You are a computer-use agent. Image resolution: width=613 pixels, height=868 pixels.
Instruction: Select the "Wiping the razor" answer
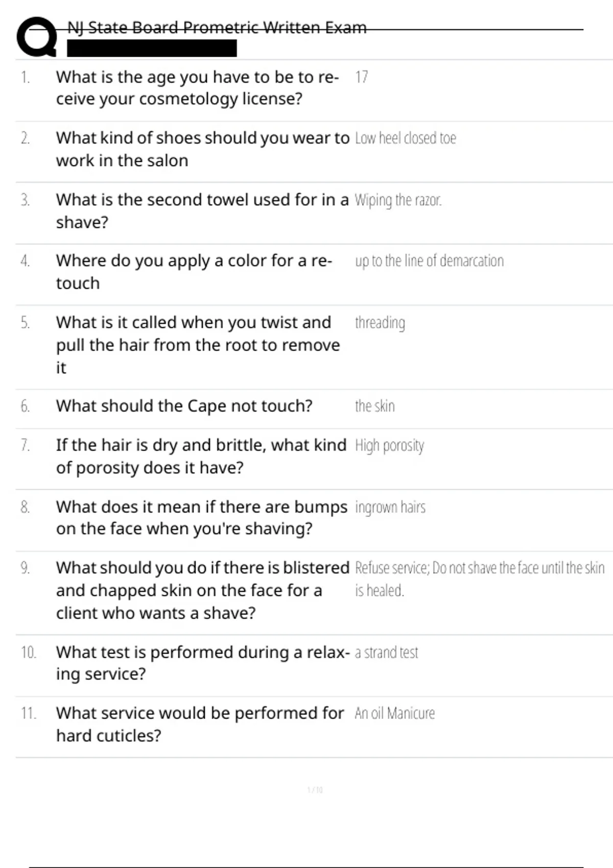pos(398,200)
